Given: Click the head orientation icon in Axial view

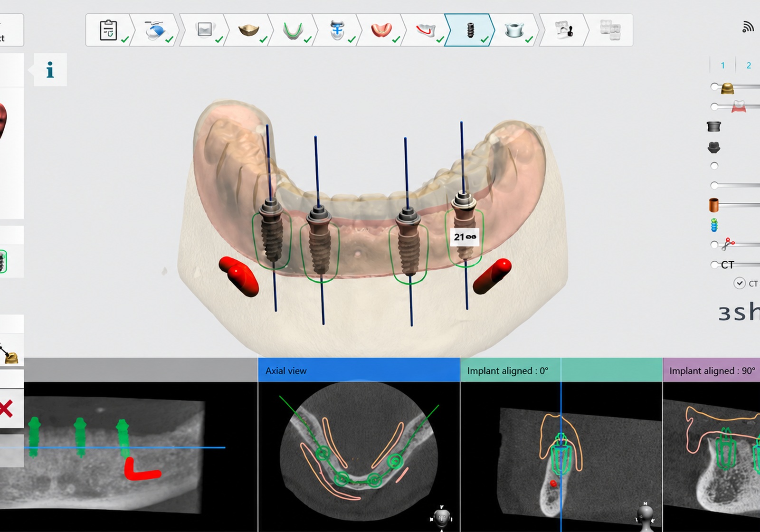Looking at the screenshot, I should [441, 517].
